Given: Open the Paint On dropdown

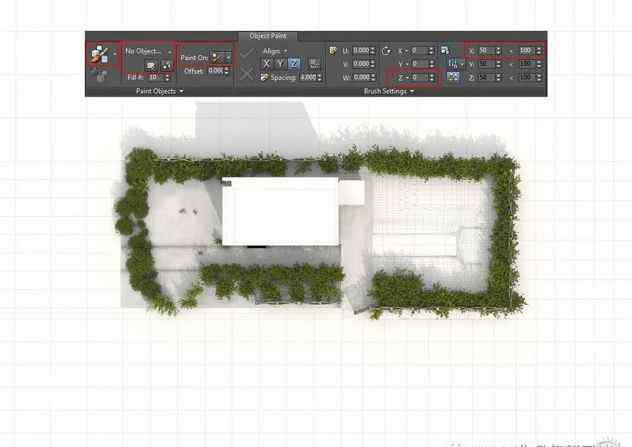Looking at the screenshot, I should [x=219, y=57].
